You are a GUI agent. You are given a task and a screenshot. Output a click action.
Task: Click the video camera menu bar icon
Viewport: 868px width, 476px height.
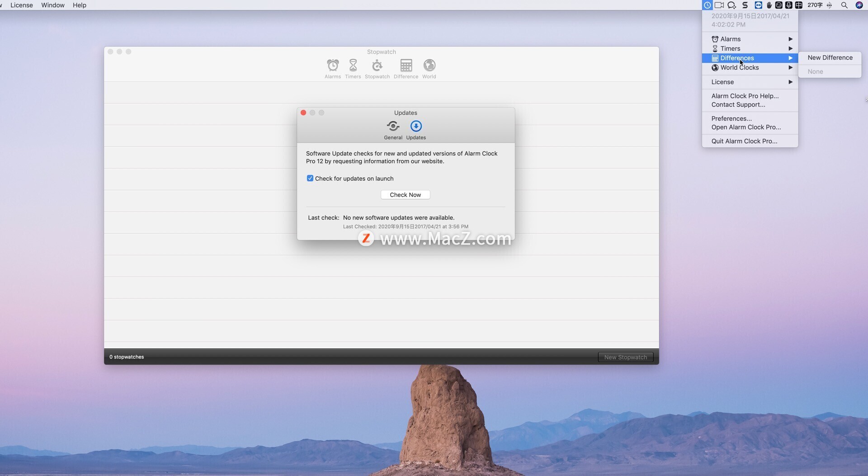719,5
